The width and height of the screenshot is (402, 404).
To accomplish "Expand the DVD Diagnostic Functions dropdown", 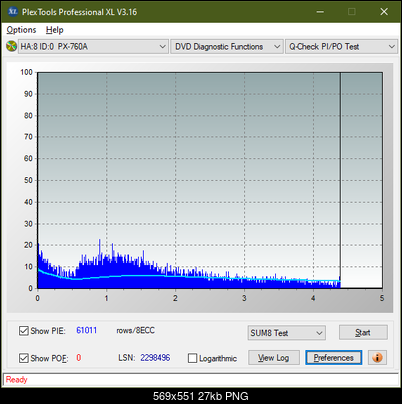I will click(227, 47).
